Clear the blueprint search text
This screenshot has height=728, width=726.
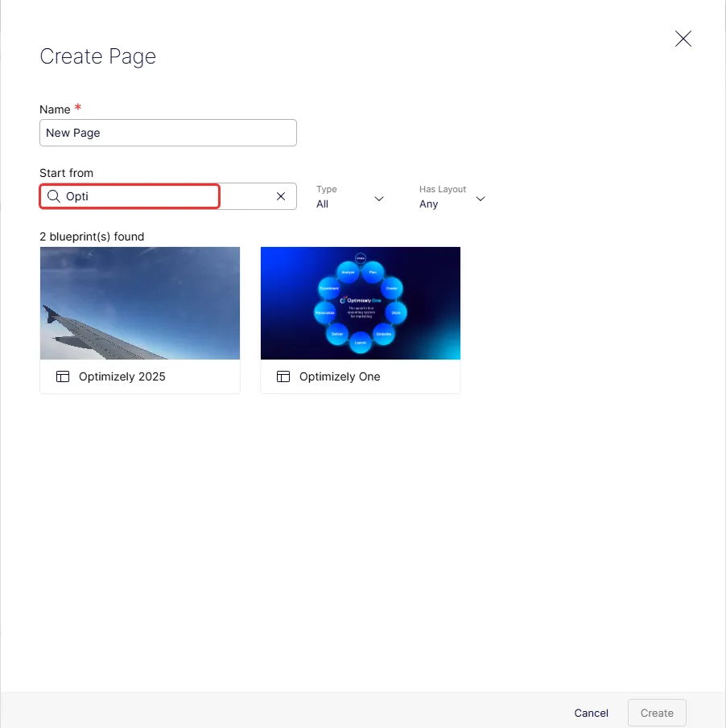tap(281, 196)
